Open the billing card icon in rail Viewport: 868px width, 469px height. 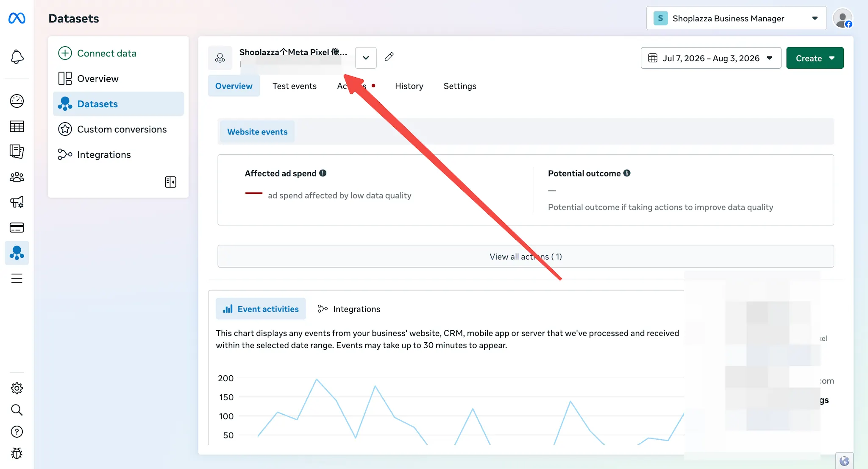pyautogui.click(x=17, y=228)
